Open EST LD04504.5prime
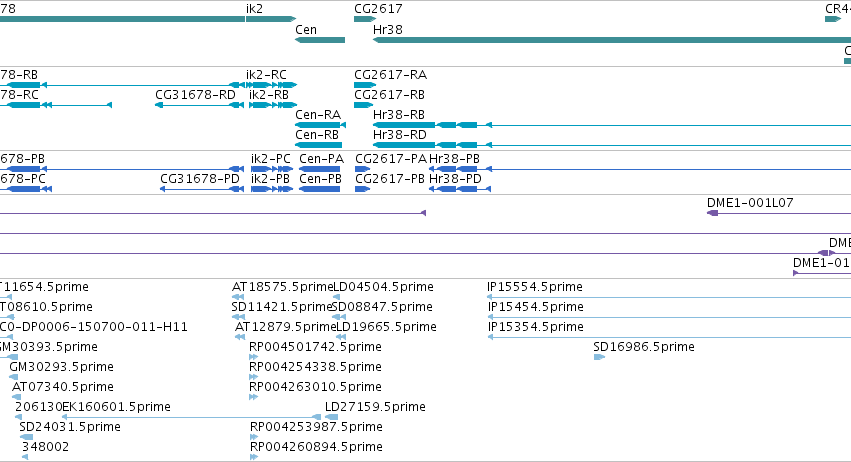The image size is (851, 462). [x=383, y=287]
